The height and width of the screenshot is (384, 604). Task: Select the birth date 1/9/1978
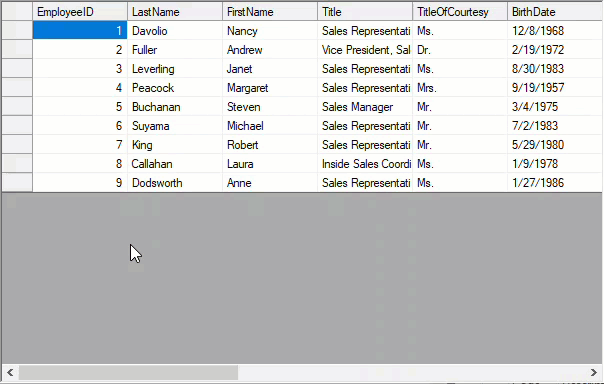[x=555, y=164]
